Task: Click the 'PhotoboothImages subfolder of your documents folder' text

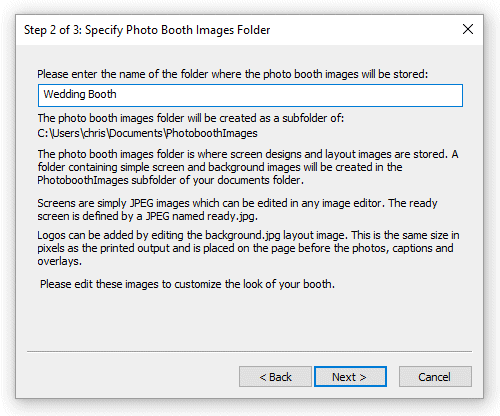Action: 170,180
